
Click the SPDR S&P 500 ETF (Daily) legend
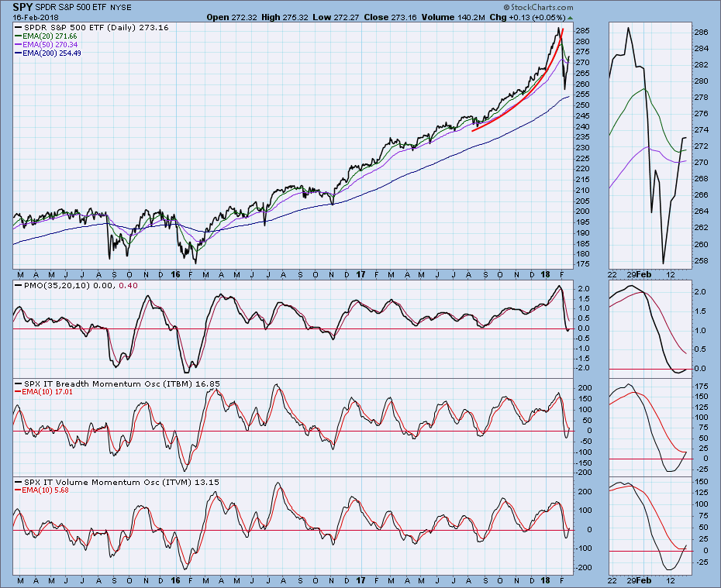(92, 28)
